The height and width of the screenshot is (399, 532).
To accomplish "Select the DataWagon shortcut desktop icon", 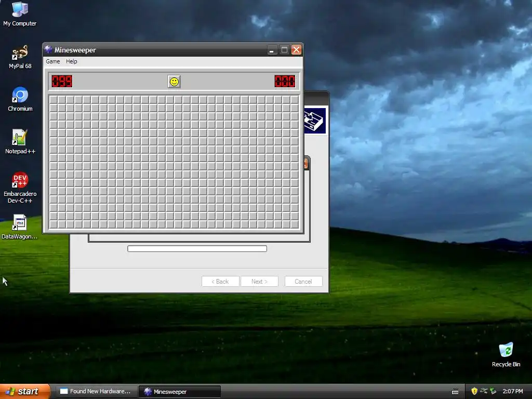I will pos(19,227).
